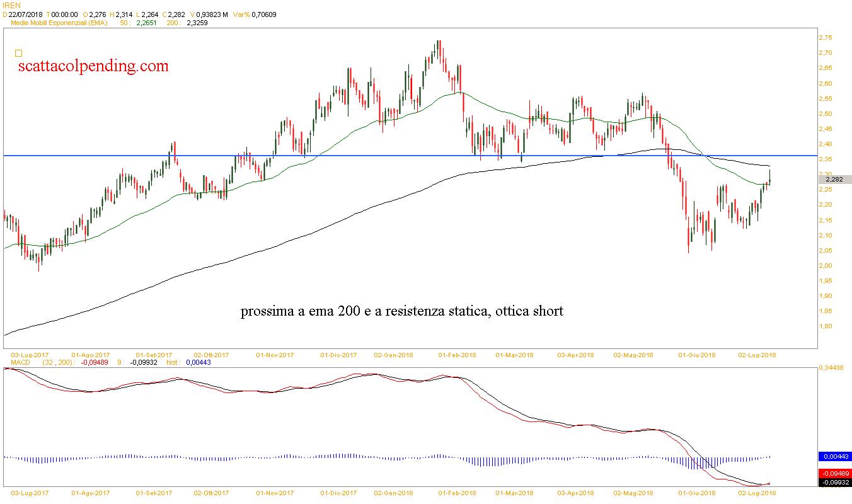Click the small orange square marker above the watermark
852x504 pixels.
[18, 54]
